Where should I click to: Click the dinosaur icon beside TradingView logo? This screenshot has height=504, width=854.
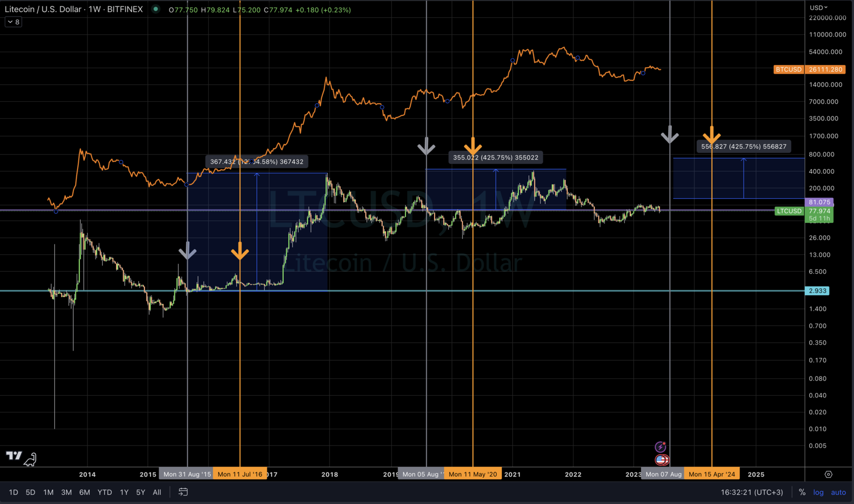[x=30, y=460]
